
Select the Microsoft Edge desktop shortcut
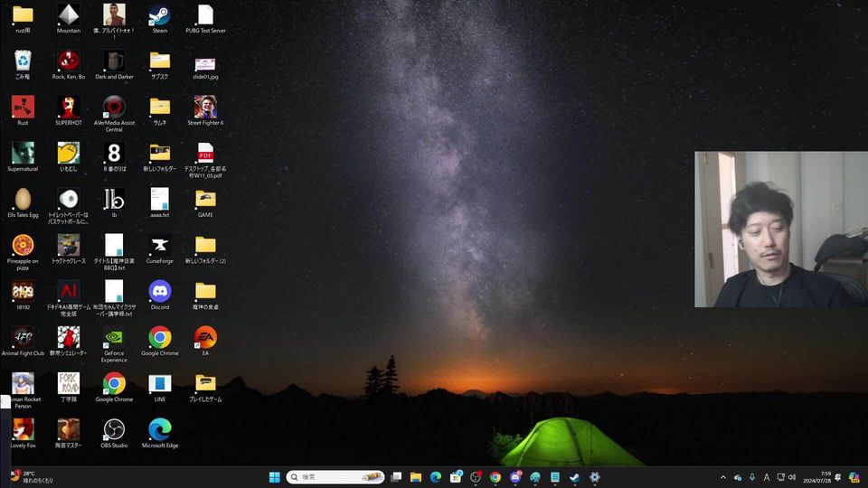160,429
